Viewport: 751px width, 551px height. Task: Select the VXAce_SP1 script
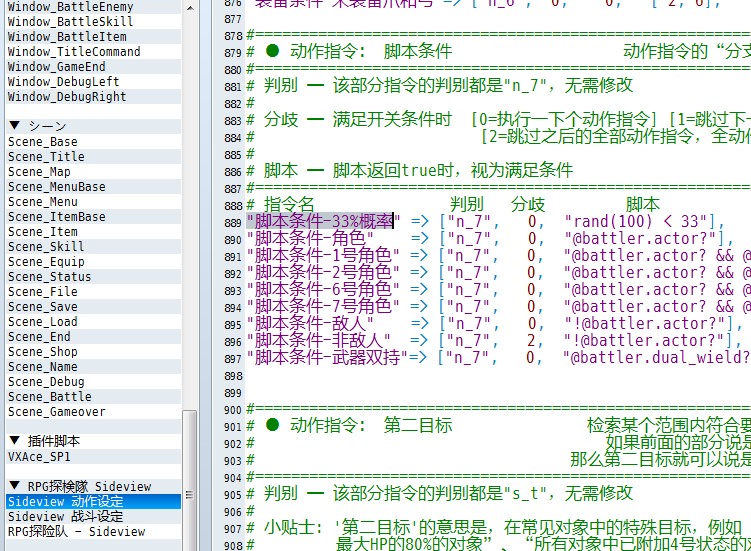click(x=93, y=456)
